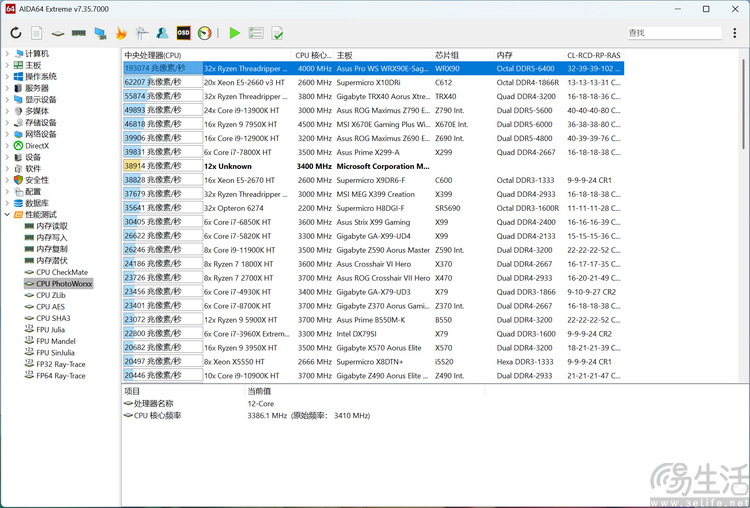
Task: Sort by 中央处理器(CPU) column header
Action: 206,55
